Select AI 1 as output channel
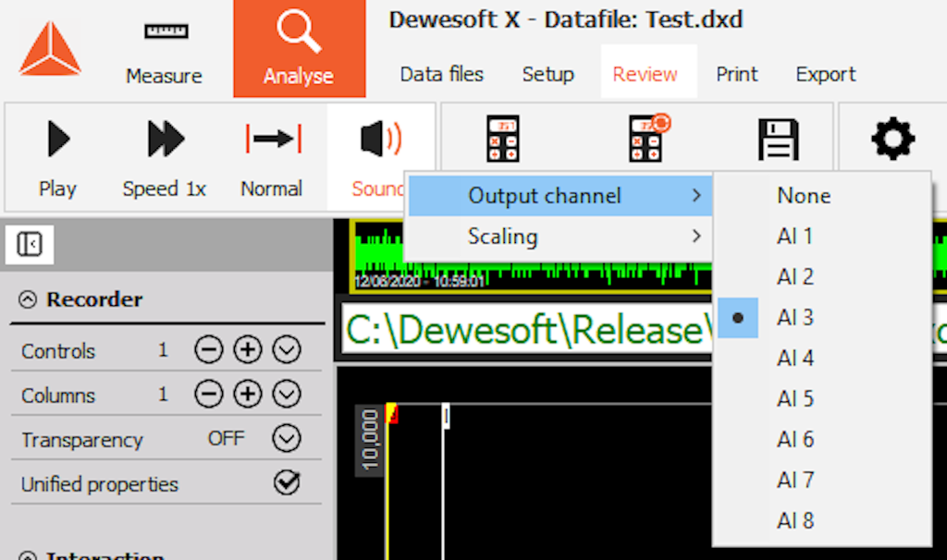Screen dimensions: 947x560 coord(822,236)
